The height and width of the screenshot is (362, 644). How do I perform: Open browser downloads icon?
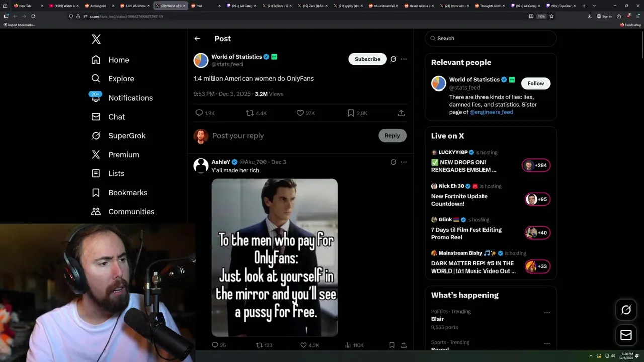589,16
